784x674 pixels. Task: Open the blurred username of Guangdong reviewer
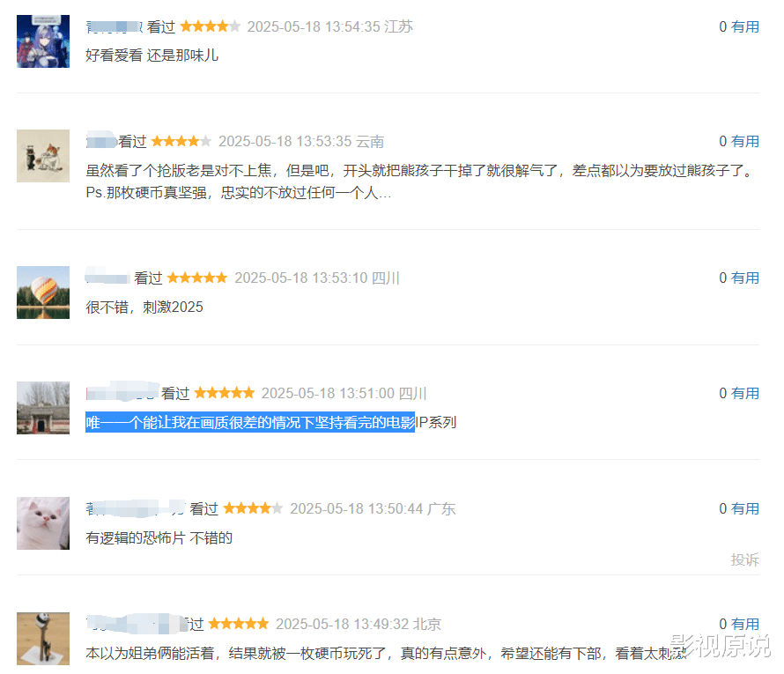(x=136, y=509)
